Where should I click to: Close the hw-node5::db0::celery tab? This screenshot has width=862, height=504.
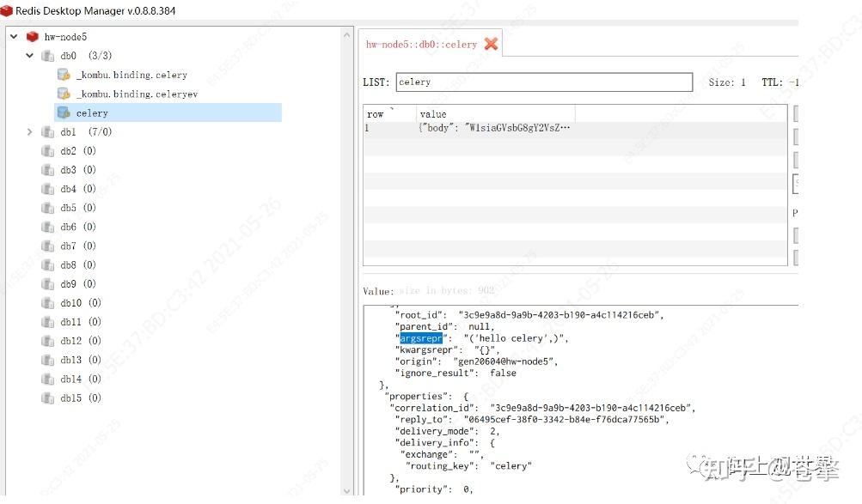click(491, 44)
